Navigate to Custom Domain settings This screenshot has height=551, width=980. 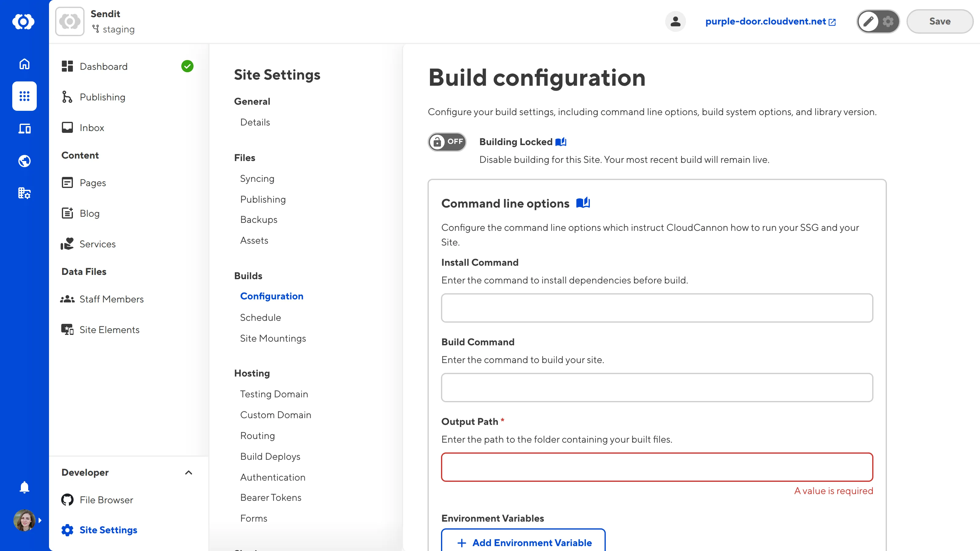tap(275, 414)
